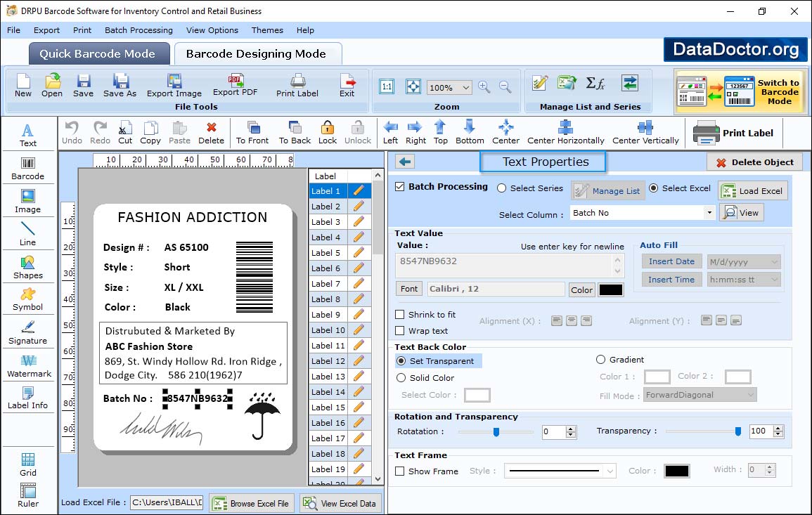Switch to Barcode Designing Mode tab

tap(257, 54)
